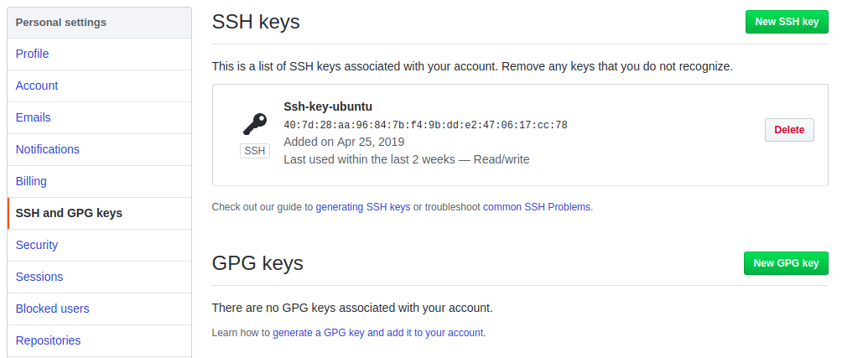Open Blocked users settings
The width and height of the screenshot is (868, 358).
pyautogui.click(x=52, y=309)
